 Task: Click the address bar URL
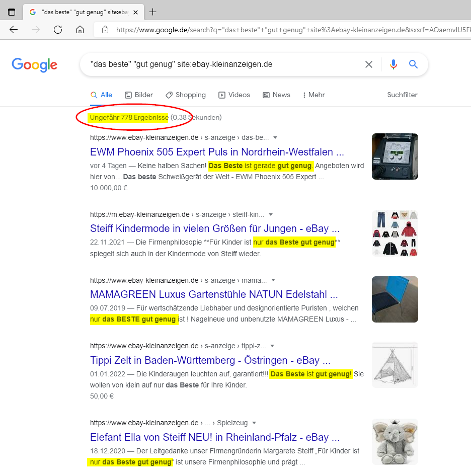tap(293, 30)
